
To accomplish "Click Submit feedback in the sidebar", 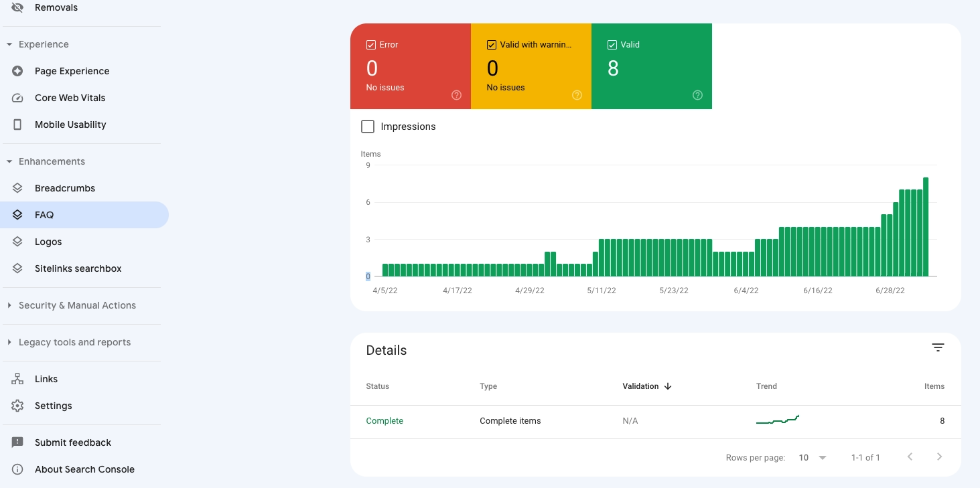I will (72, 442).
